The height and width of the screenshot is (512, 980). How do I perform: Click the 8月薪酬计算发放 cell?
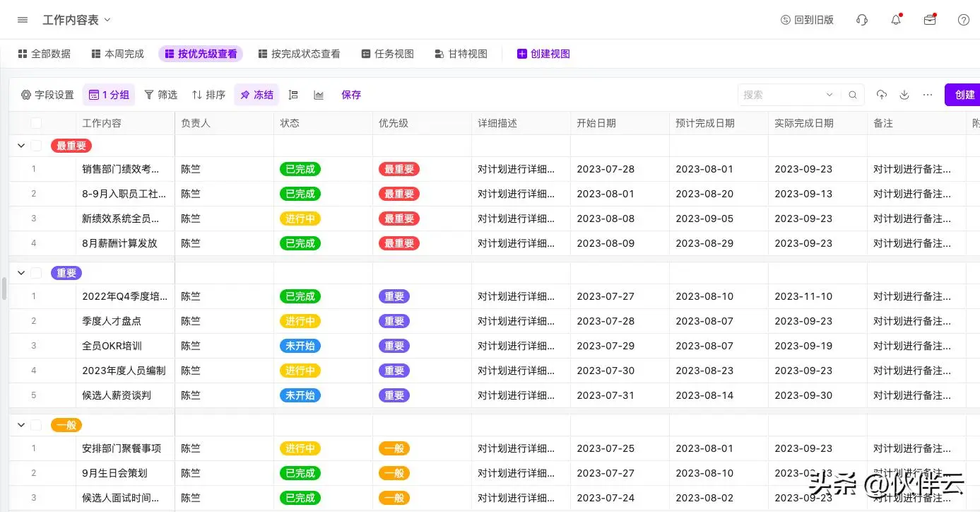click(x=125, y=243)
